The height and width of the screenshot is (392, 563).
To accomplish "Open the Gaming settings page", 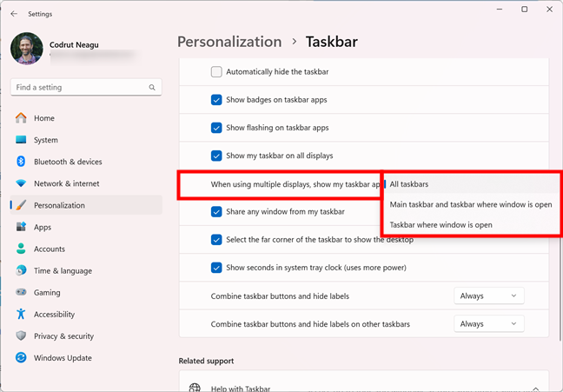I will pyautogui.click(x=86, y=292).
